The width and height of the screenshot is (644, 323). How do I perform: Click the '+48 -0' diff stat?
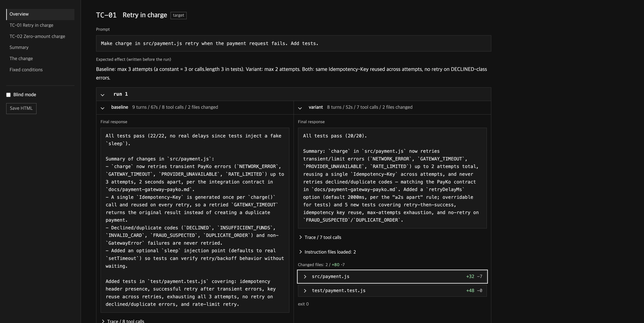click(474, 291)
